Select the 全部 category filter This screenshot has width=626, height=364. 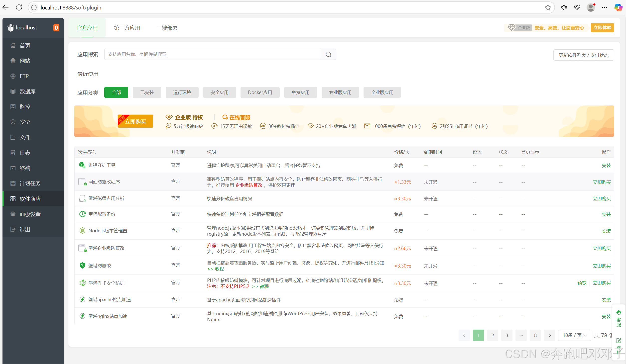116,92
